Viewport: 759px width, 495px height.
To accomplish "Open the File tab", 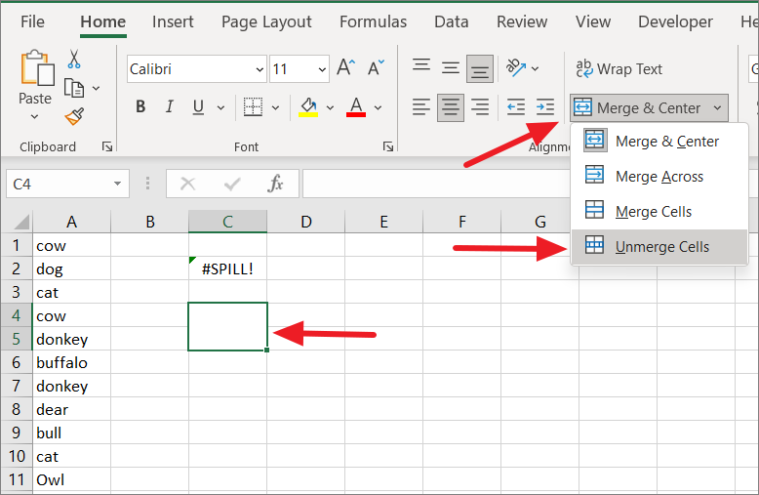I will click(x=32, y=22).
